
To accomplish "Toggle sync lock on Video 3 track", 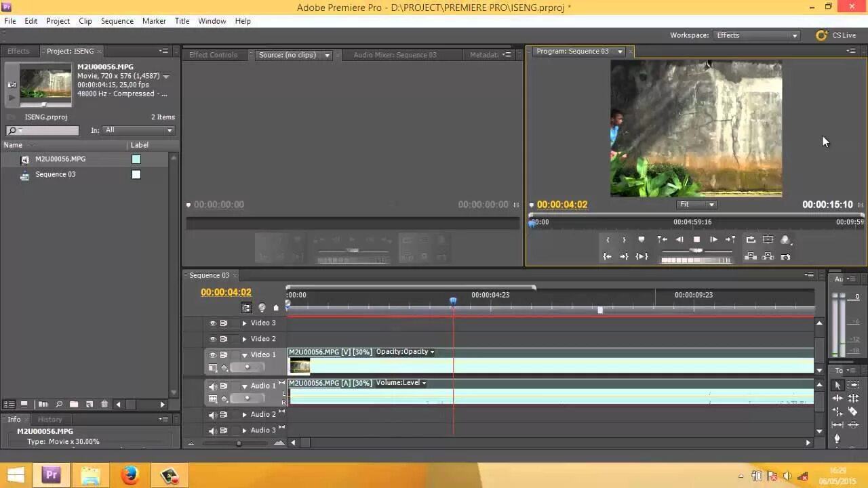I will 223,323.
